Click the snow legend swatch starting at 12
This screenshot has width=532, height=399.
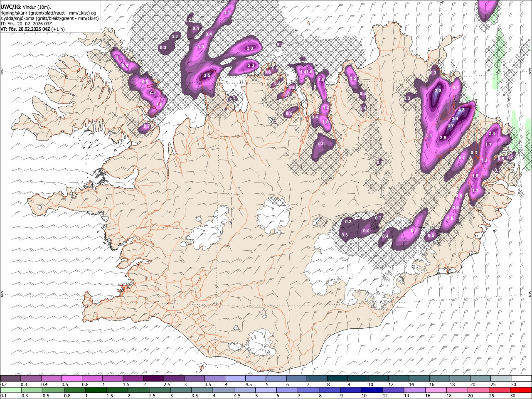[x=398, y=379]
